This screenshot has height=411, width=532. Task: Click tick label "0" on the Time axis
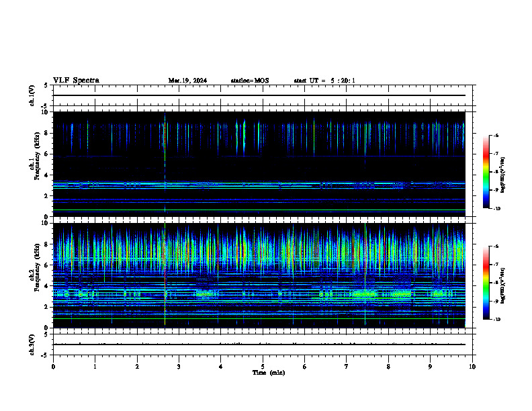click(53, 367)
